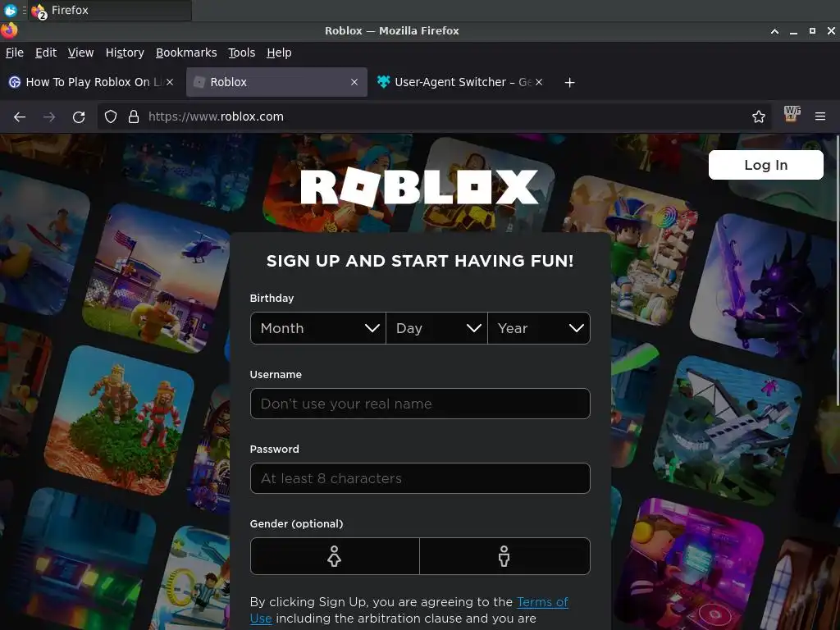Focus the Password input field

[420, 478]
